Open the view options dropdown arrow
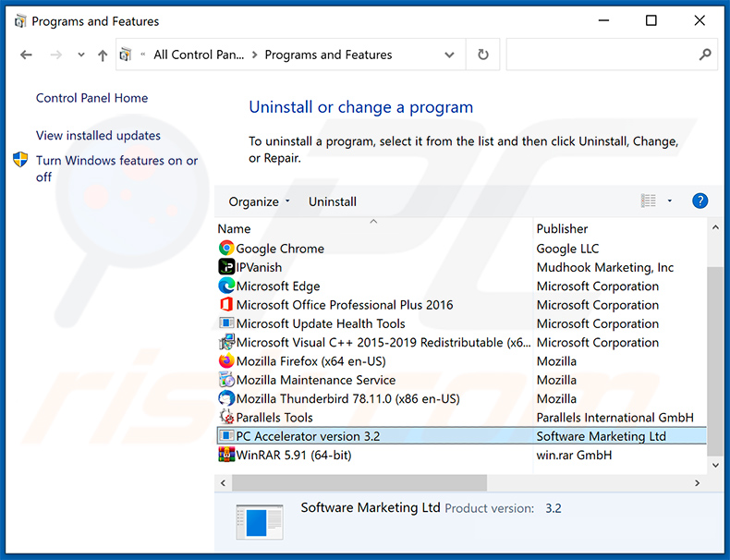 click(x=669, y=201)
